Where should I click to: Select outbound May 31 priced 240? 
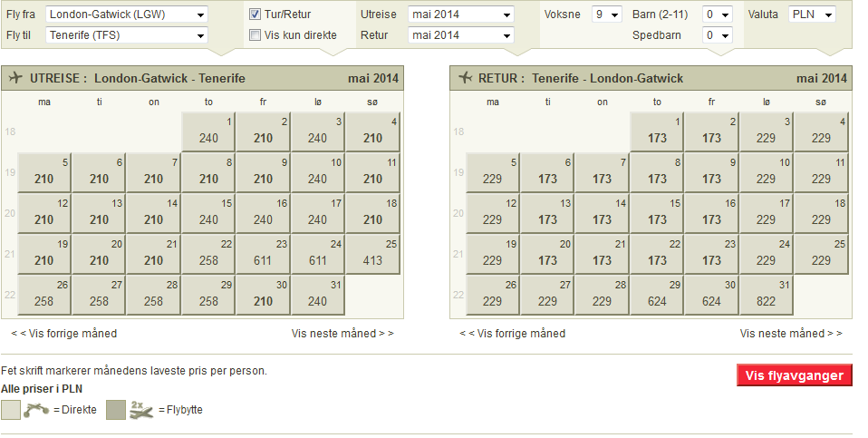318,295
